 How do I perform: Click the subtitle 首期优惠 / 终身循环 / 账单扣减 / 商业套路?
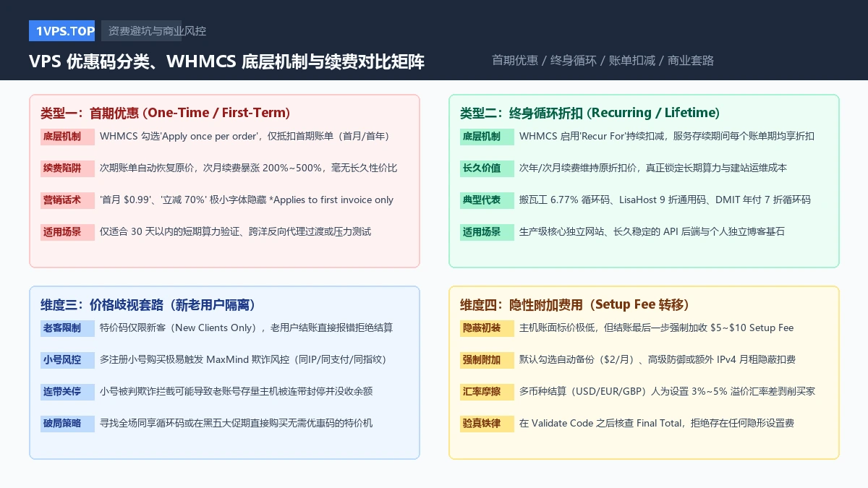pyautogui.click(x=603, y=61)
